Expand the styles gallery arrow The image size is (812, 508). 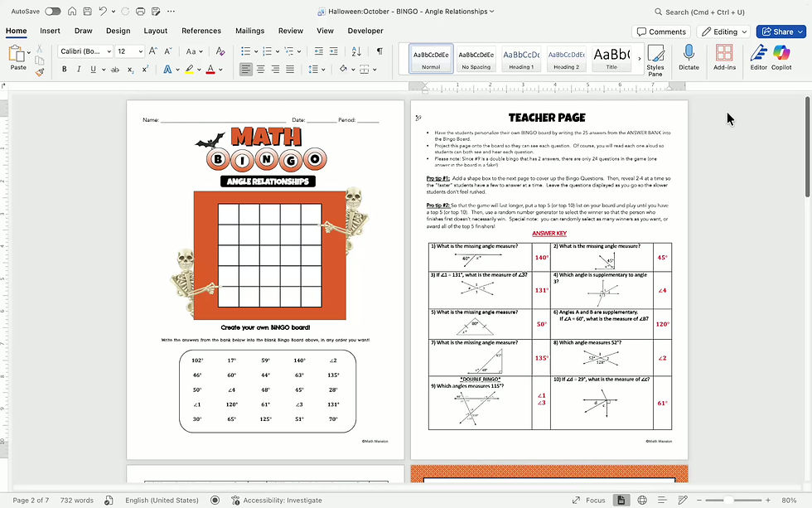coord(639,59)
